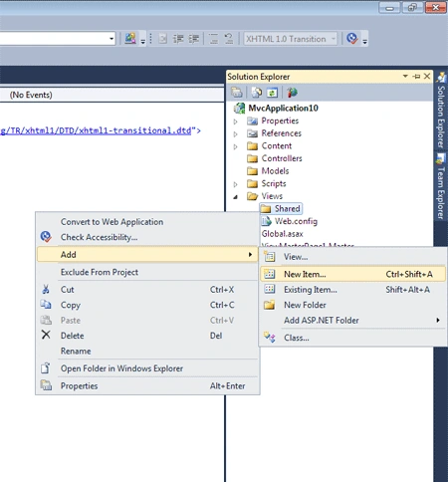This screenshot has height=482, width=448.
Task: Click increase indent toolbar icon
Action: pyautogui.click(x=194, y=39)
